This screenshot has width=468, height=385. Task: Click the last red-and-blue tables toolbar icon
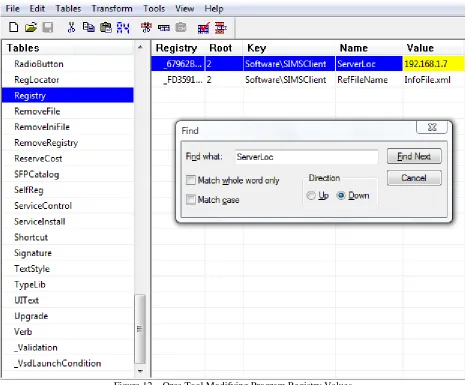[x=221, y=28]
